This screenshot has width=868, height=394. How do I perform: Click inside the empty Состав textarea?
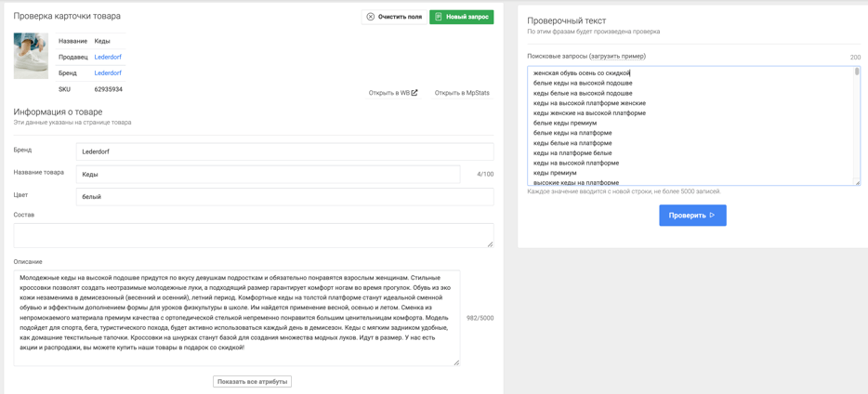[251, 235]
